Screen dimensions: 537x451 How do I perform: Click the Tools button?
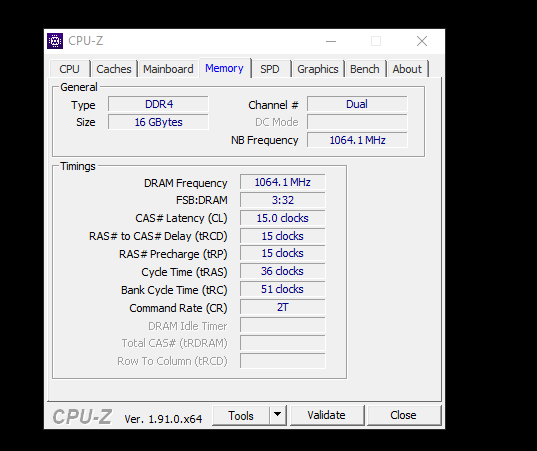[241, 415]
